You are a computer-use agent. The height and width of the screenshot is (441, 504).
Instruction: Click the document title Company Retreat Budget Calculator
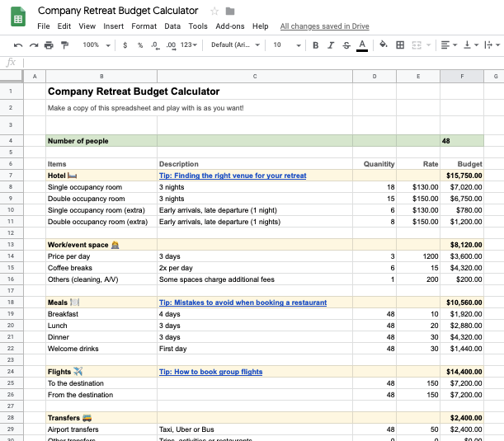(x=118, y=11)
